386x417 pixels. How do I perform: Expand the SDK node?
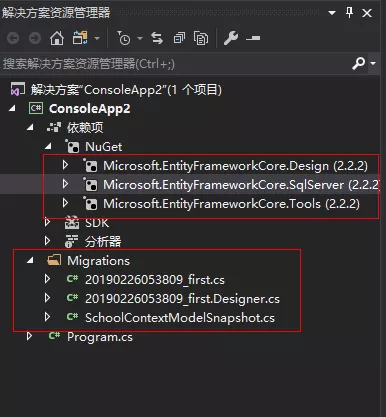pyautogui.click(x=47, y=222)
